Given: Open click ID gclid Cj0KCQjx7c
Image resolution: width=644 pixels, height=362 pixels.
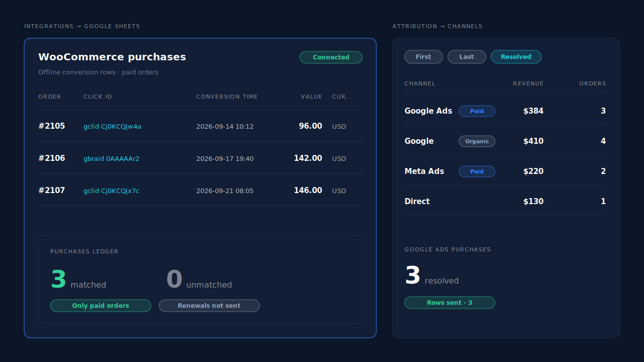Looking at the screenshot, I should (x=111, y=191).
